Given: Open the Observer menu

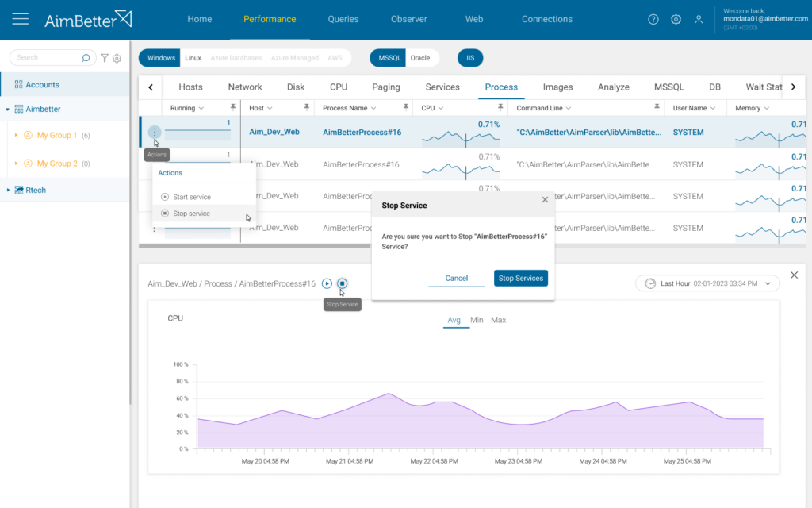Looking at the screenshot, I should pos(408,19).
